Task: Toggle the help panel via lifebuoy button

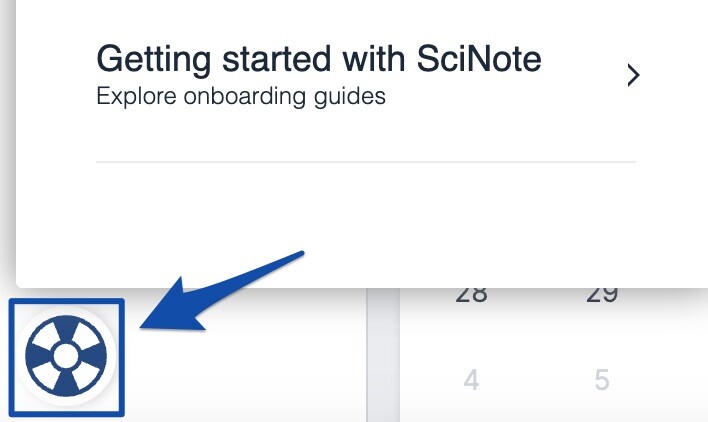Action: point(65,356)
